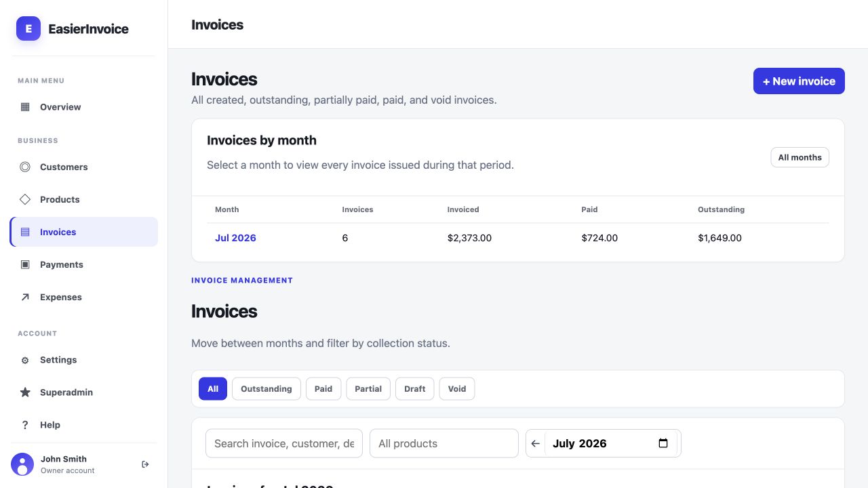
Task: Open the Overview menu item
Action: pos(84,107)
